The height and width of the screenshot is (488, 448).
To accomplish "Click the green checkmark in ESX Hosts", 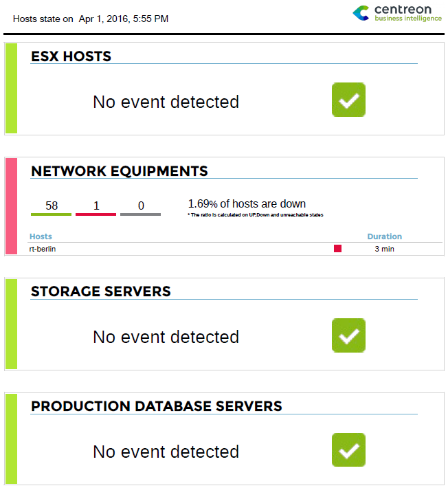I will tap(348, 100).
